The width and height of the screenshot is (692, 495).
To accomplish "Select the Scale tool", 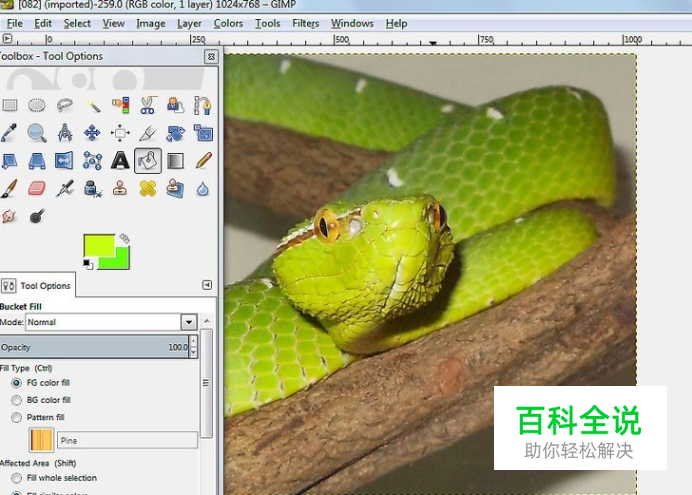I will click(203, 133).
